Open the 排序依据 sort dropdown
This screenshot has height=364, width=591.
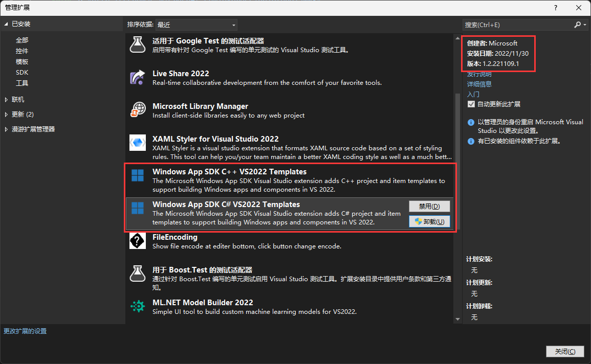(196, 25)
